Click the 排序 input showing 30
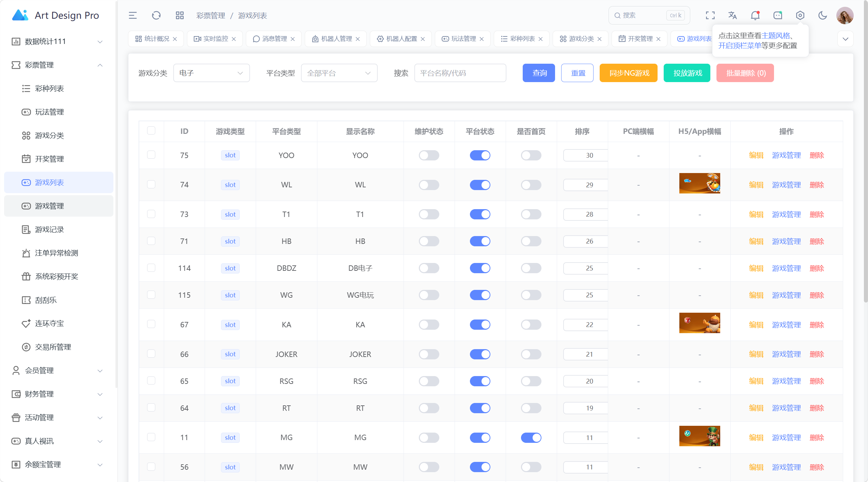868x482 pixels. [585, 155]
